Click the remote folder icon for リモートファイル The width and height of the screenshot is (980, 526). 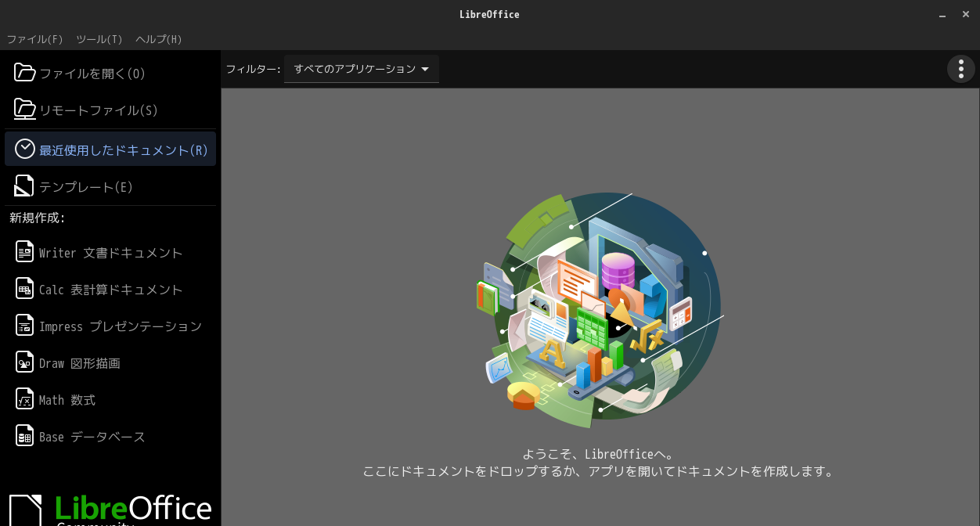25,110
